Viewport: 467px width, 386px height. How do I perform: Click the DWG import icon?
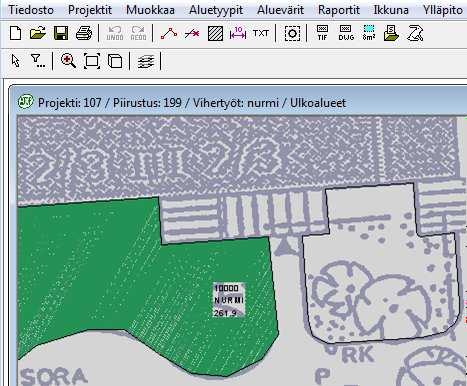[x=346, y=33]
